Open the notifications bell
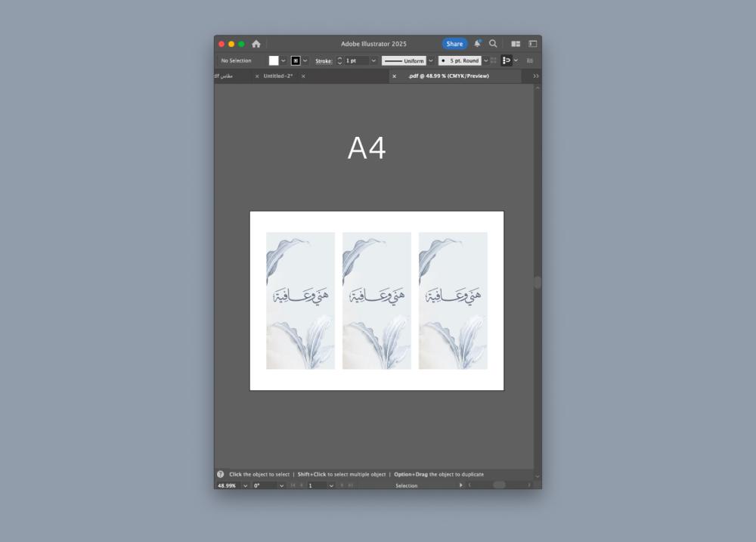Viewport: 756px width, 542px height. click(x=477, y=44)
